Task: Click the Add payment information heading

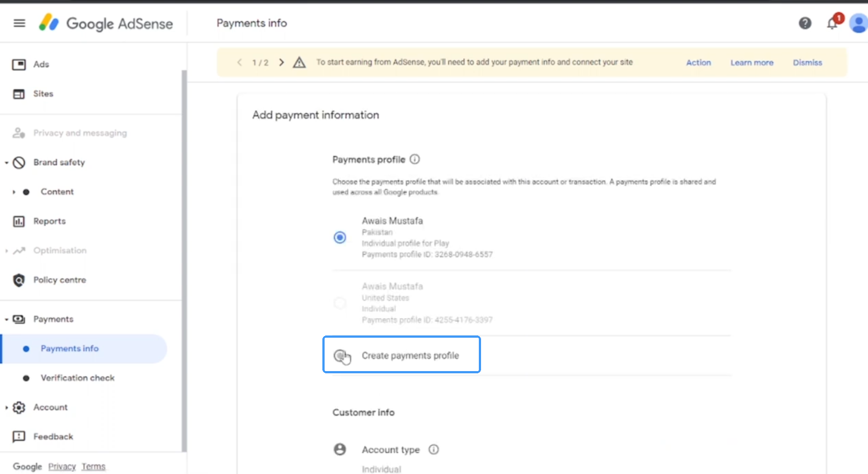Action: tap(316, 115)
